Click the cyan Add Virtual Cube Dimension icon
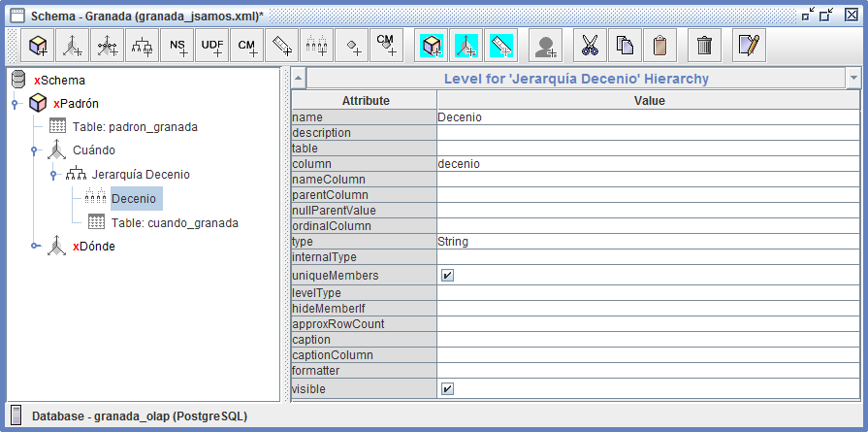The image size is (868, 432). (466, 46)
